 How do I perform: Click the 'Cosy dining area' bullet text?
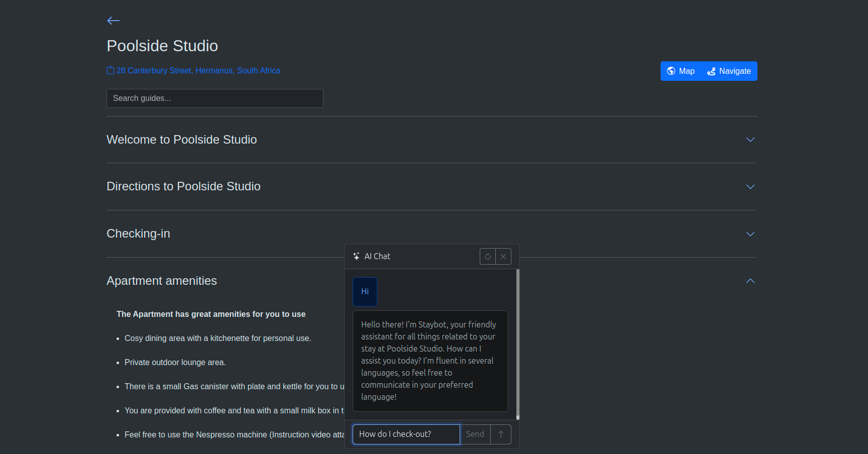218,338
